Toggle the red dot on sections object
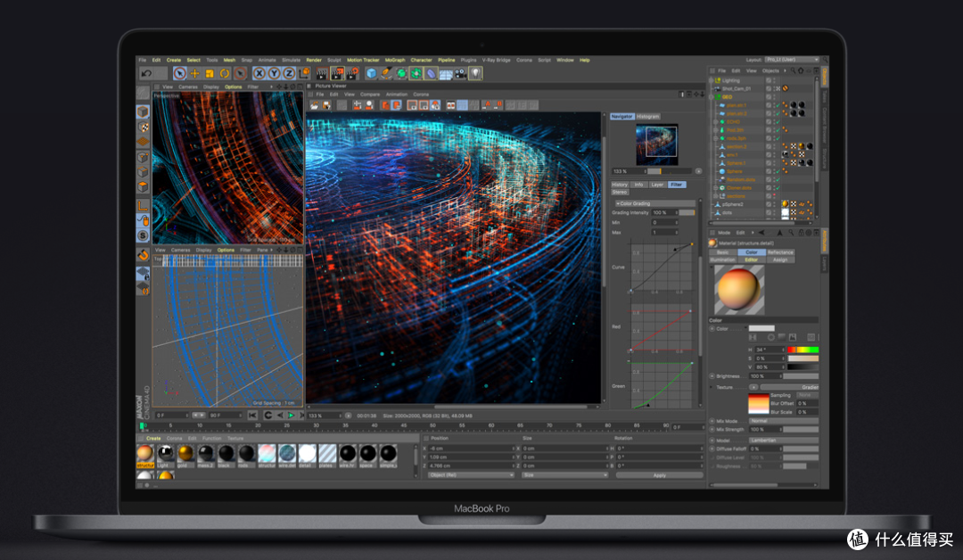Viewport: 963px width, 560px height. pyautogui.click(x=774, y=196)
